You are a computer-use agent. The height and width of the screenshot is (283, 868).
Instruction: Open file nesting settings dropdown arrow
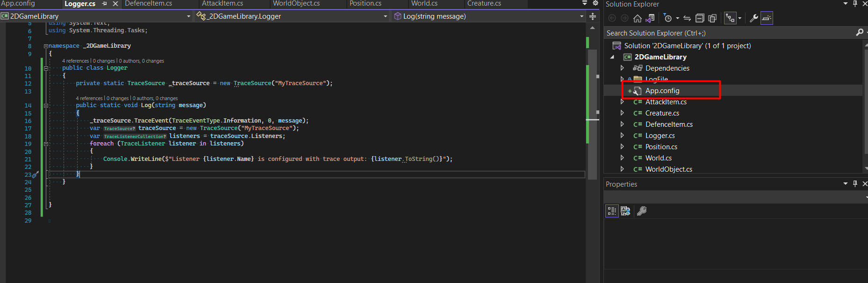pyautogui.click(x=739, y=18)
